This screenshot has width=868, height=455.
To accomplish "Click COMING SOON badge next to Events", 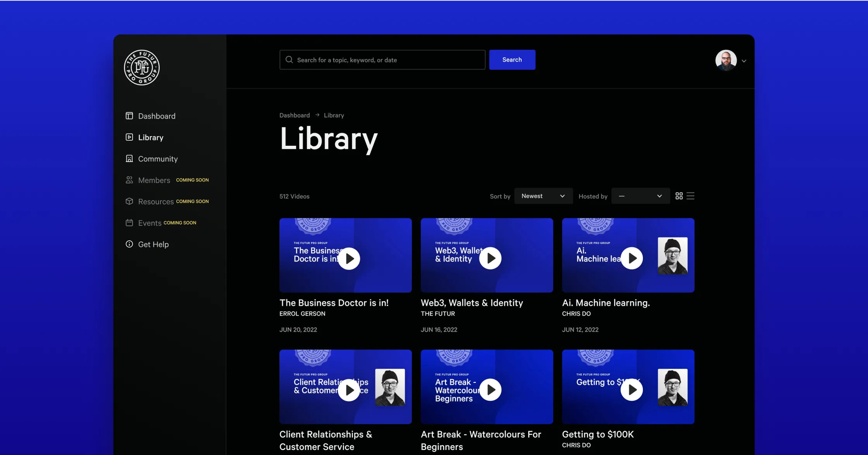I will (x=180, y=222).
